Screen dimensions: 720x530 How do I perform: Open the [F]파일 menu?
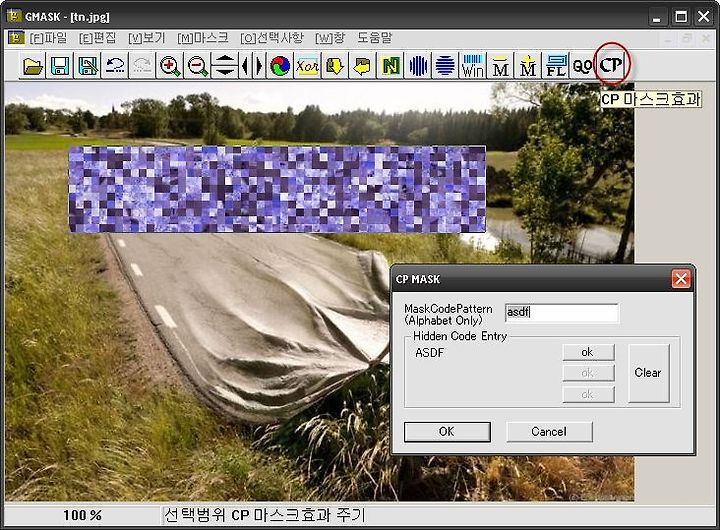(x=48, y=38)
